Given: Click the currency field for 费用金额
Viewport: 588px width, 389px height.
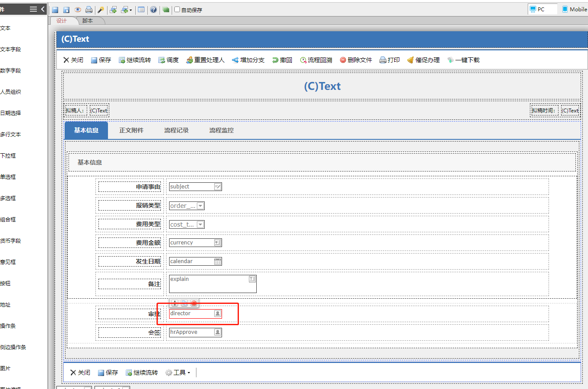Looking at the screenshot, I should [x=195, y=243].
